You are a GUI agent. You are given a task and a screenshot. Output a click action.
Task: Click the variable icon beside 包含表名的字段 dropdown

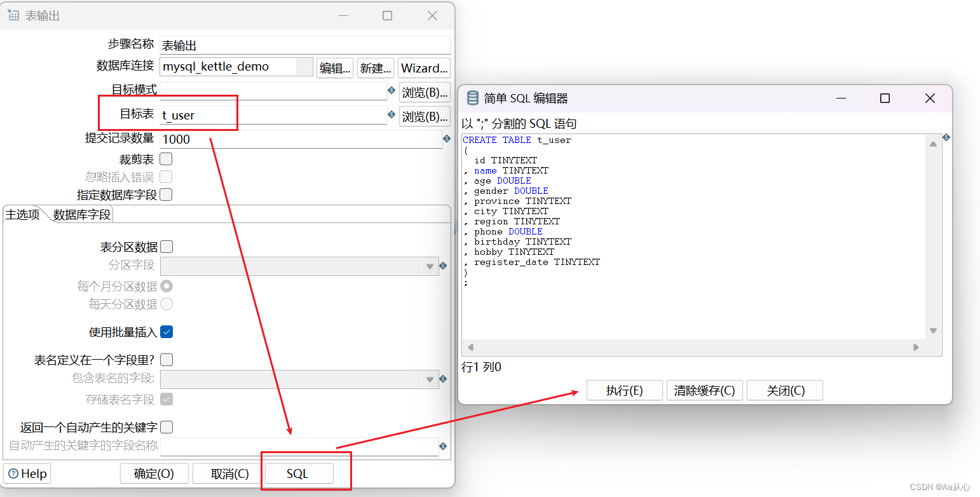(x=443, y=379)
